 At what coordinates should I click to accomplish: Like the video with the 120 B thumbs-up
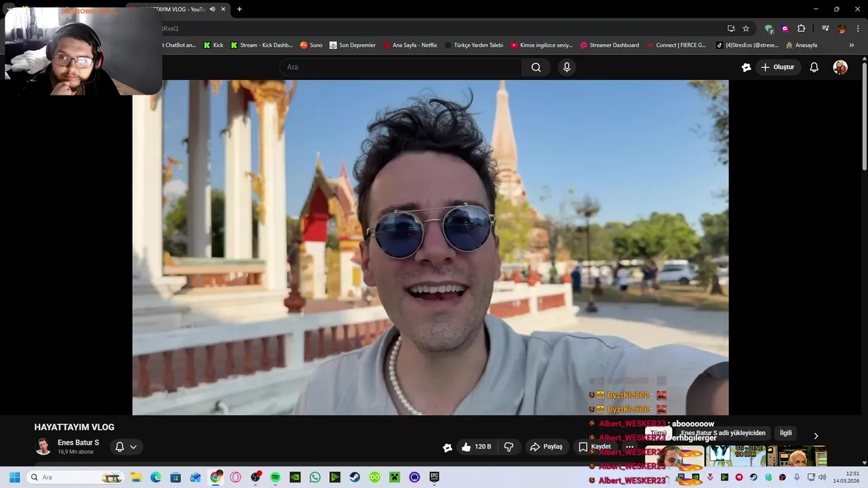coord(476,447)
